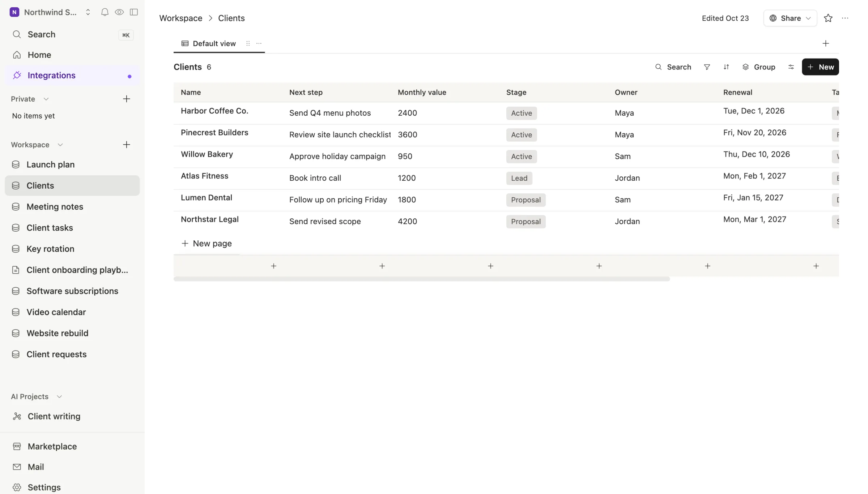
Task: Search within the Clients table
Action: 673,67
